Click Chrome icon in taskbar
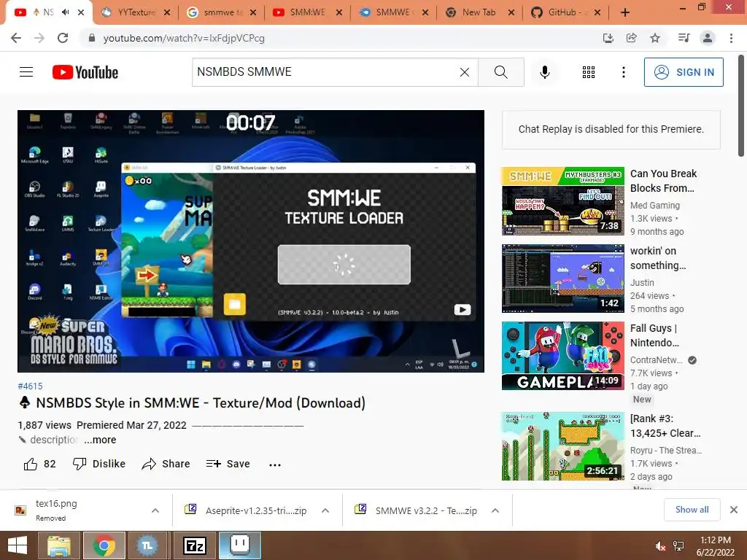Image resolution: width=747 pixels, height=560 pixels. [x=104, y=545]
